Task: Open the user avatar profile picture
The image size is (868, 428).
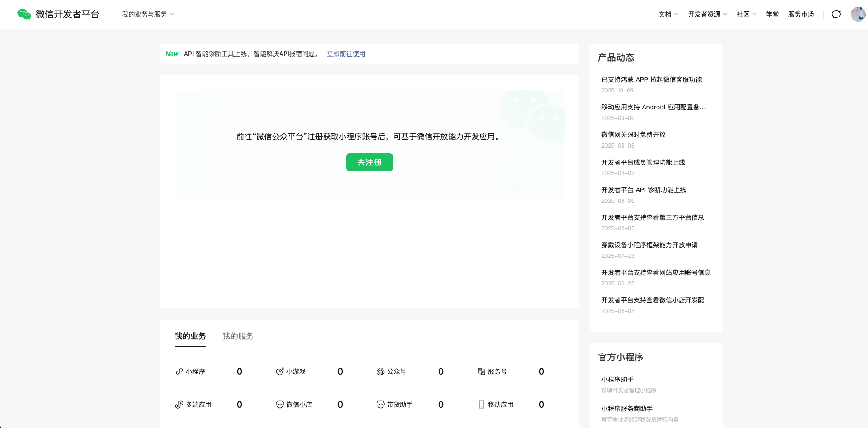Action: point(858,14)
